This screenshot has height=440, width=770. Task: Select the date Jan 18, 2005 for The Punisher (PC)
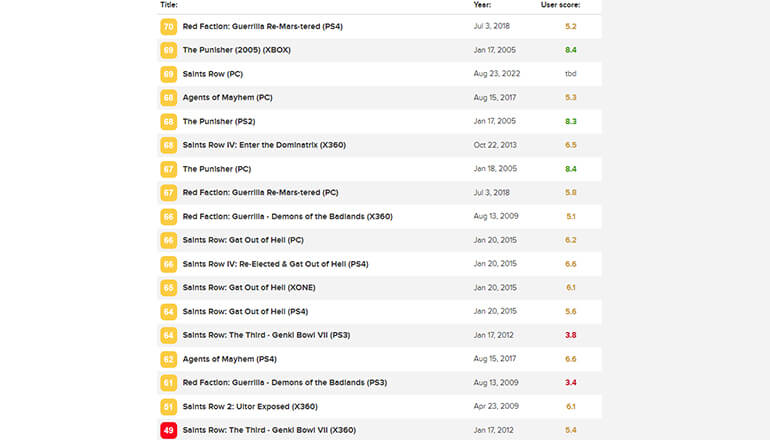(x=495, y=169)
